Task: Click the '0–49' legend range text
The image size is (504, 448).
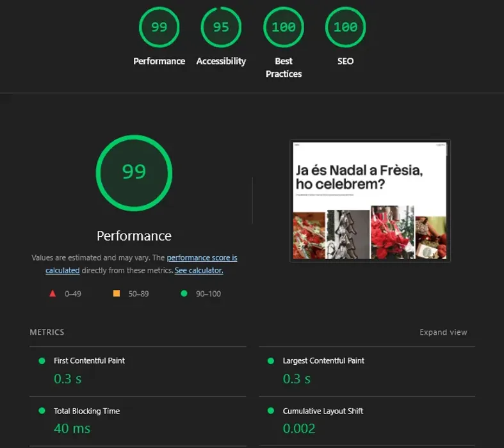Action: [72, 294]
